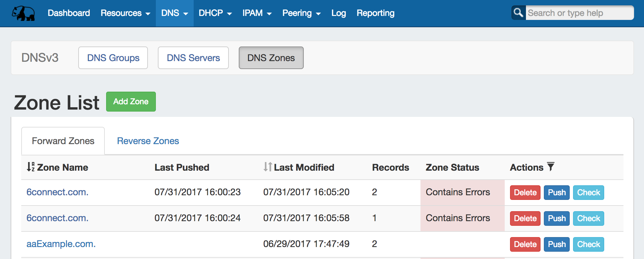Open the aaExample.com. zone link
The image size is (644, 259).
coord(61,244)
